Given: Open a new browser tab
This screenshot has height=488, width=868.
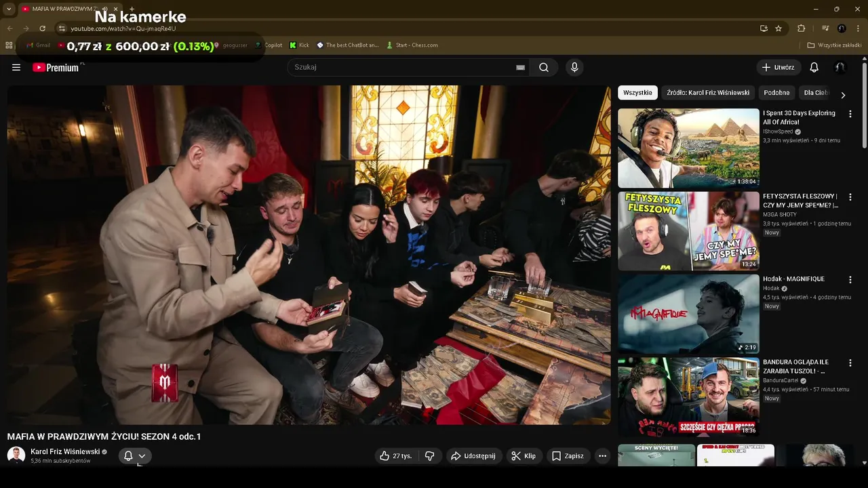Looking at the screenshot, I should 132,9.
